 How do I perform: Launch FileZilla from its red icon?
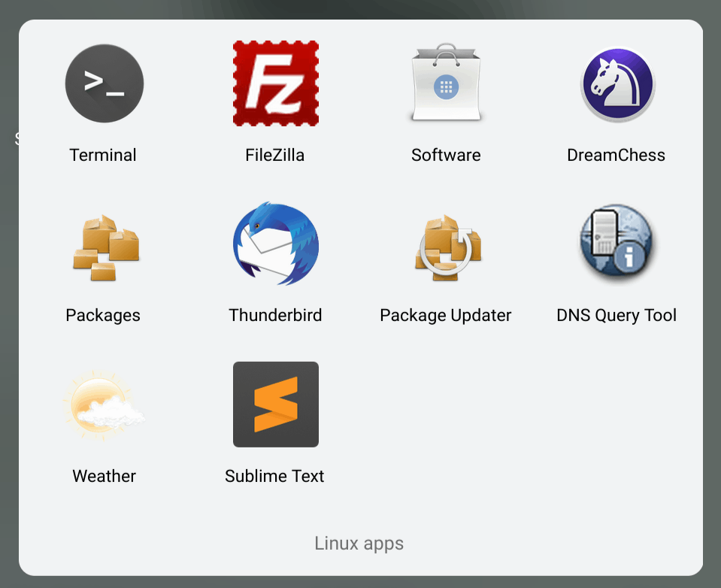coord(276,83)
